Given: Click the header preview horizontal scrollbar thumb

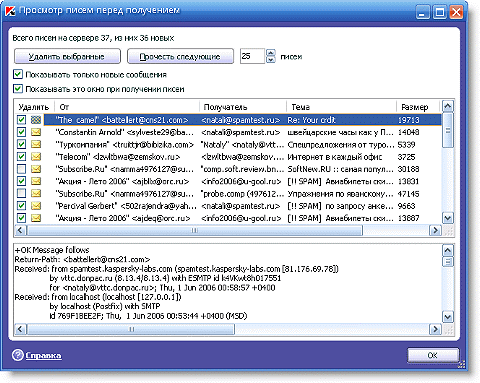Looking at the screenshot, I should click(130, 329).
